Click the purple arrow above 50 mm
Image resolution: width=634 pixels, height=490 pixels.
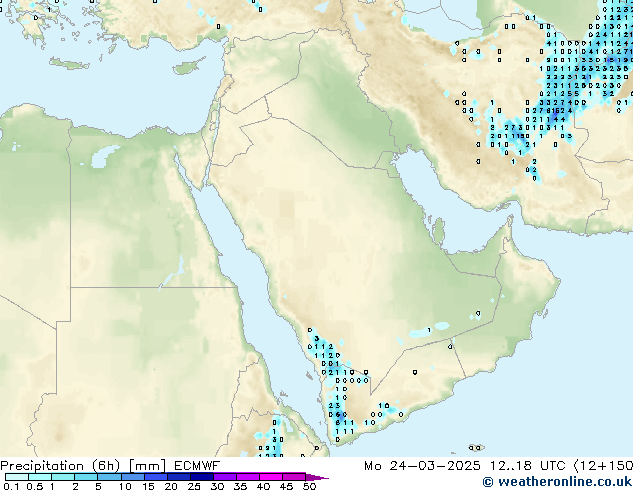click(317, 477)
